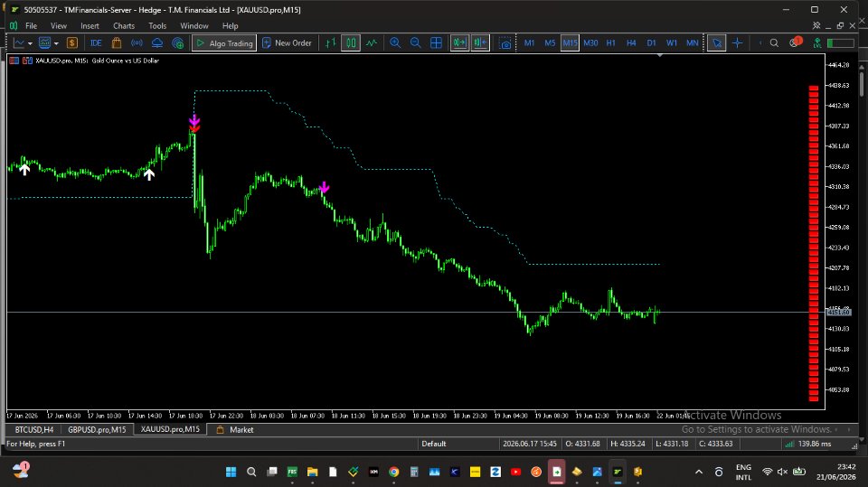Select the M1 timeframe
The height and width of the screenshot is (487, 868).
point(529,42)
